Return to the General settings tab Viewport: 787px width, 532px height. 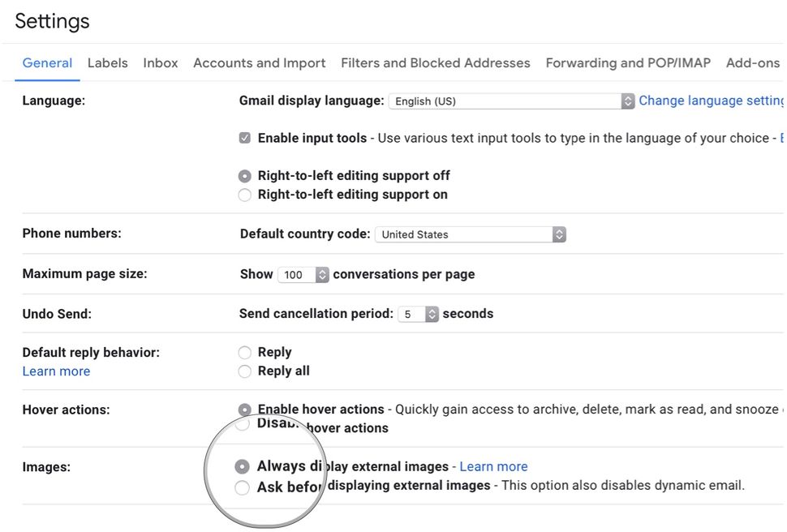(x=47, y=62)
